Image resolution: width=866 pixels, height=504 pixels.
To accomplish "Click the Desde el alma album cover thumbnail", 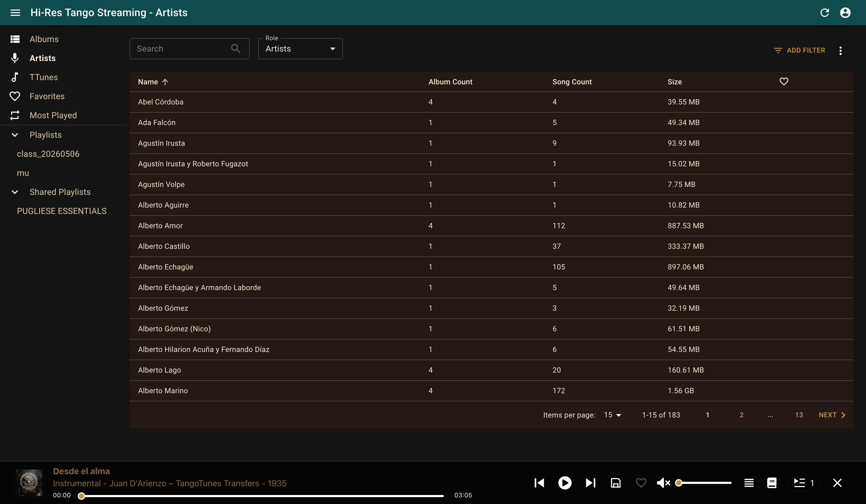I will pyautogui.click(x=29, y=483).
